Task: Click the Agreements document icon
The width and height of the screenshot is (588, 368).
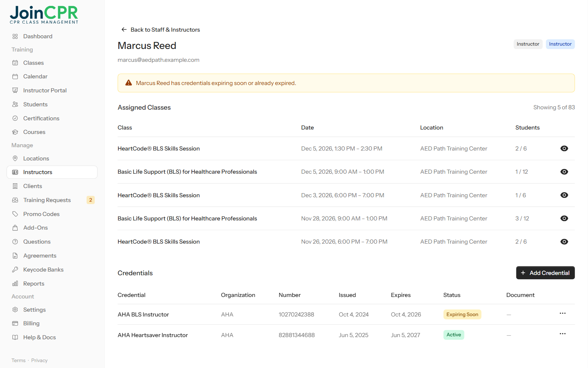Action: pos(15,256)
